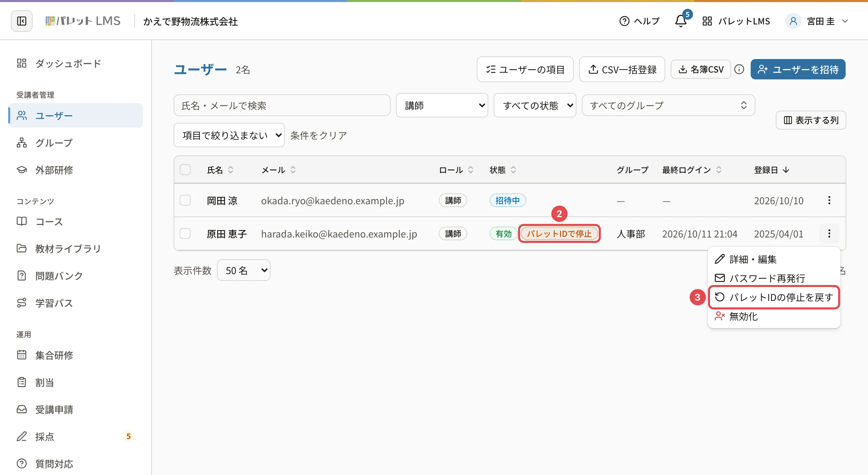
Task: Select the select-all header checkbox
Action: click(x=185, y=170)
